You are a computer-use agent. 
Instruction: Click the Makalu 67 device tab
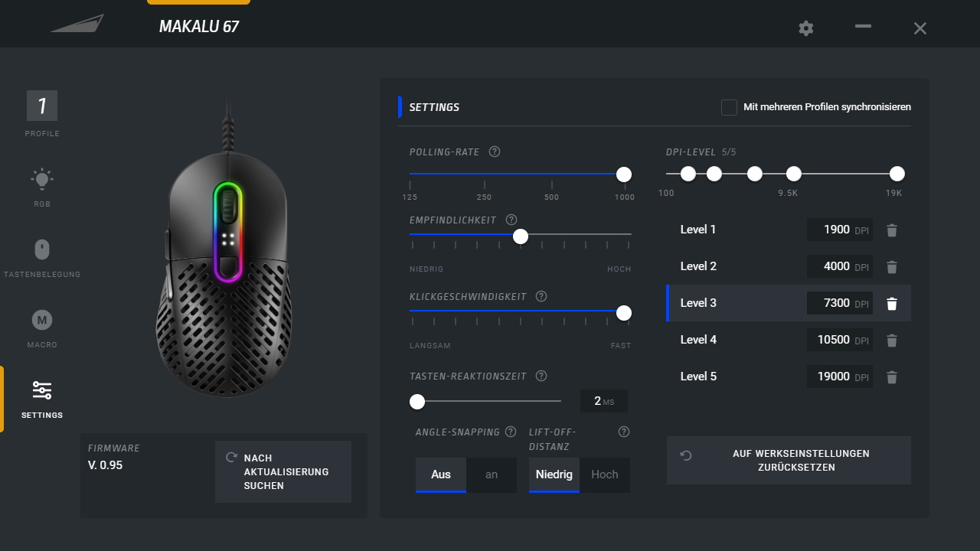(x=199, y=26)
